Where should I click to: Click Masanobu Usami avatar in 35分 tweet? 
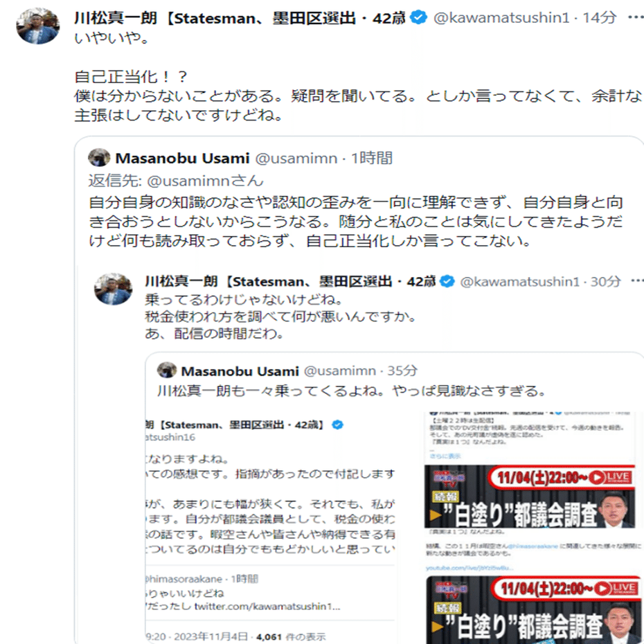click(167, 370)
